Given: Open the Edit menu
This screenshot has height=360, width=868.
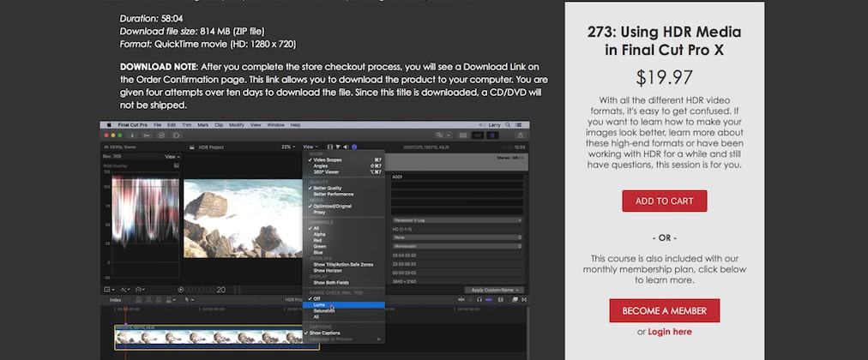Looking at the screenshot, I should (x=172, y=125).
